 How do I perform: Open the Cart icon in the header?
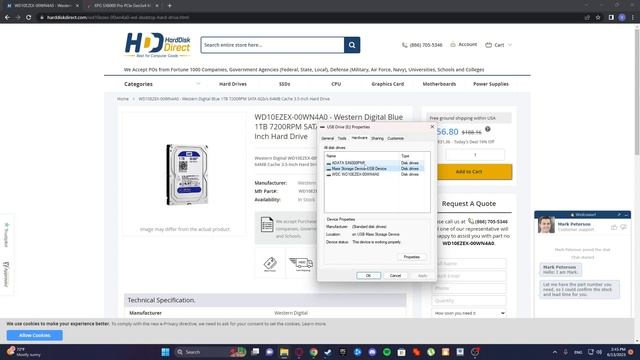[x=489, y=45]
